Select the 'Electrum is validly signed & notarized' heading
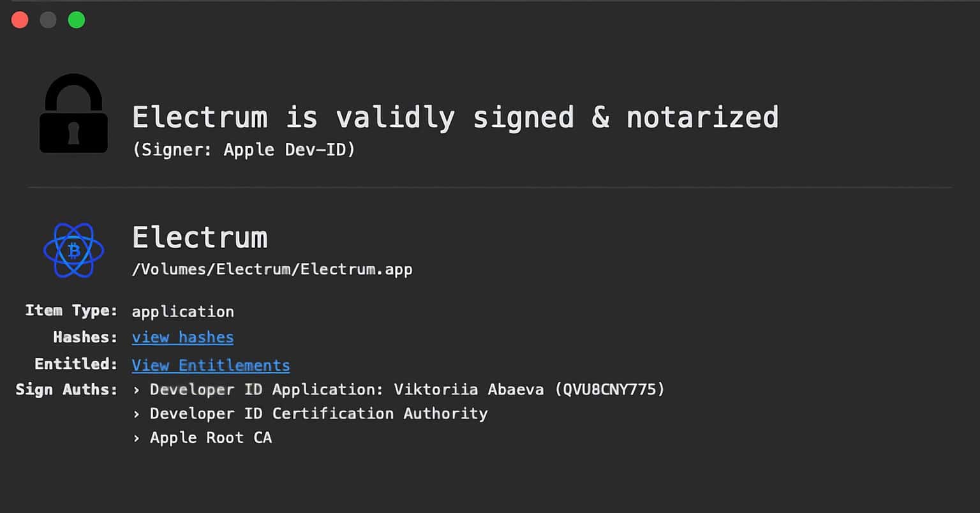 tap(455, 117)
